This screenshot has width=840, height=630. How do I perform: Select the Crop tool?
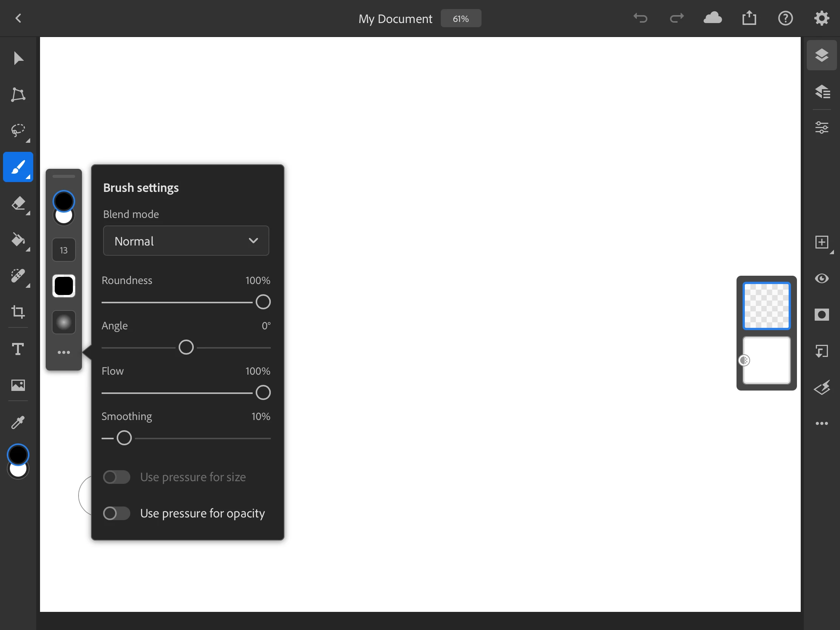pyautogui.click(x=18, y=312)
